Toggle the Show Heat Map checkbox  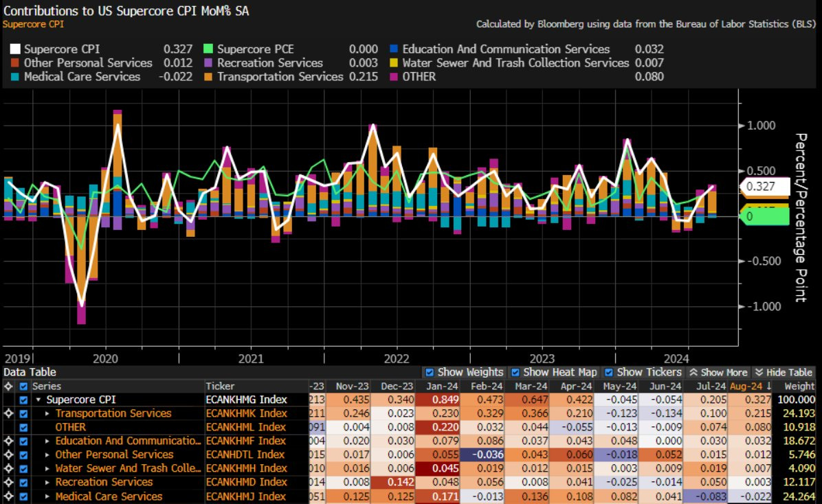coord(515,372)
